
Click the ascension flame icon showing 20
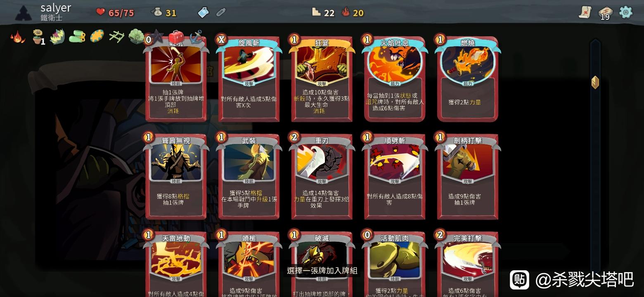pyautogui.click(x=346, y=12)
